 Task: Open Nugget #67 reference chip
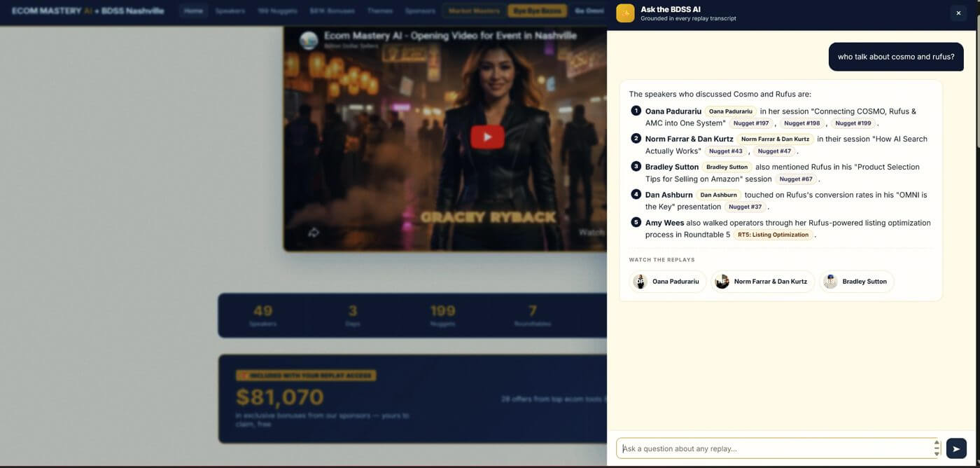pyautogui.click(x=796, y=179)
